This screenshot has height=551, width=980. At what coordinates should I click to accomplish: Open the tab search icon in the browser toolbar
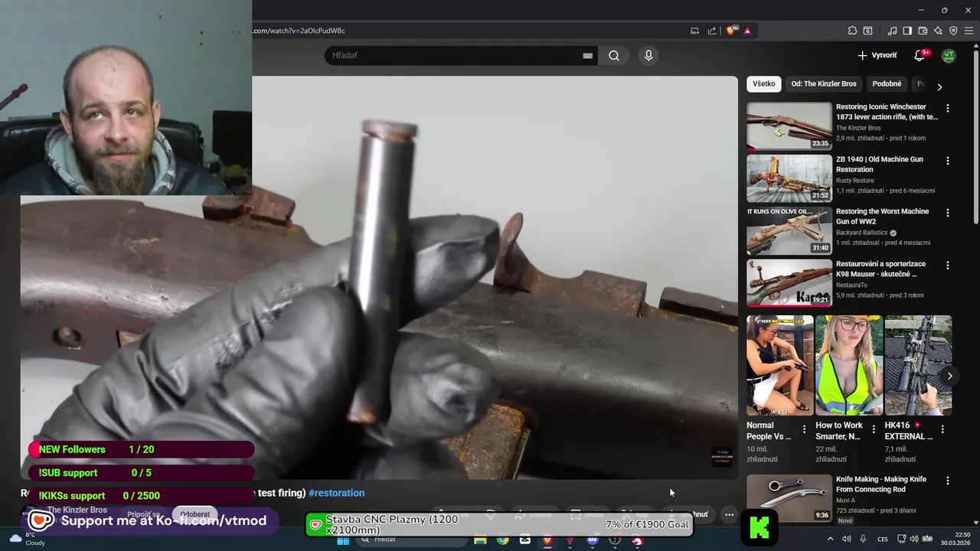867,31
